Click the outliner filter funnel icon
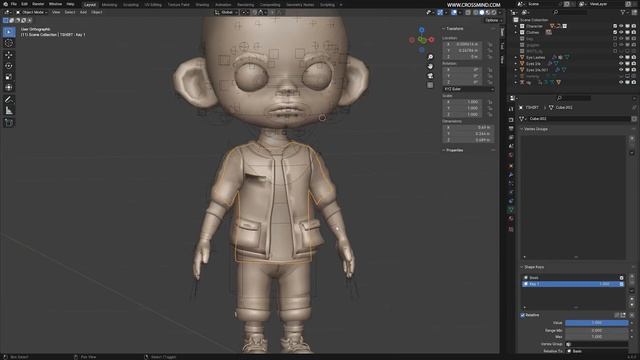 pos(623,12)
